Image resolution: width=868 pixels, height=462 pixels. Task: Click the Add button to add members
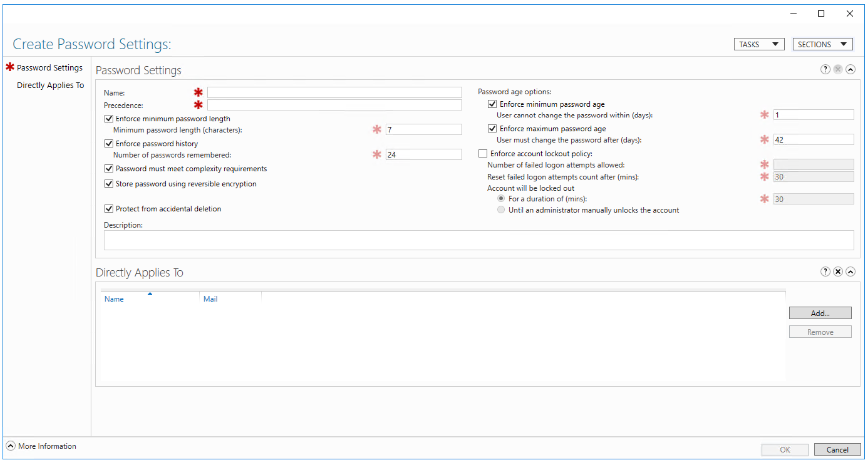click(x=820, y=313)
